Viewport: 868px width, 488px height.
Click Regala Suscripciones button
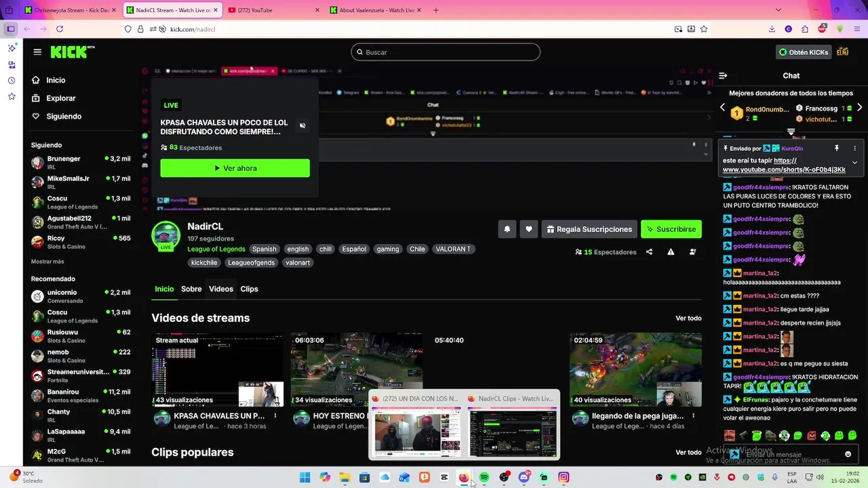pos(590,229)
